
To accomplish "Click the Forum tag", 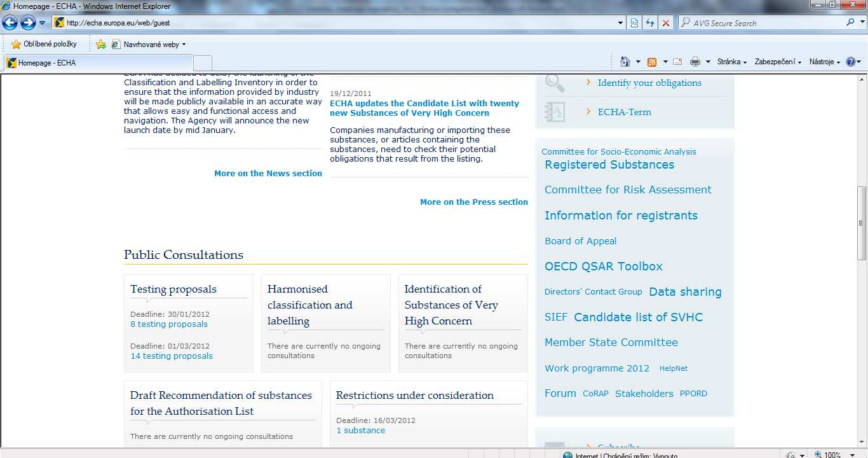I will coord(560,393).
